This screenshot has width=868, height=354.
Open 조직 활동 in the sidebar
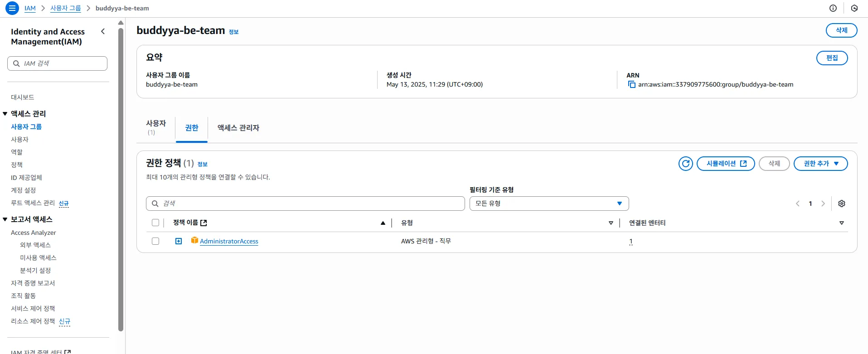tap(23, 296)
